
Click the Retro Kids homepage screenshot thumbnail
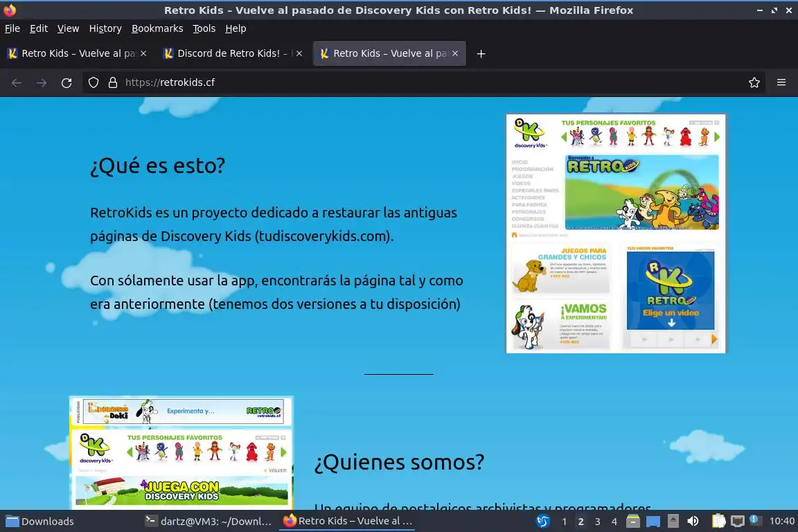[616, 233]
